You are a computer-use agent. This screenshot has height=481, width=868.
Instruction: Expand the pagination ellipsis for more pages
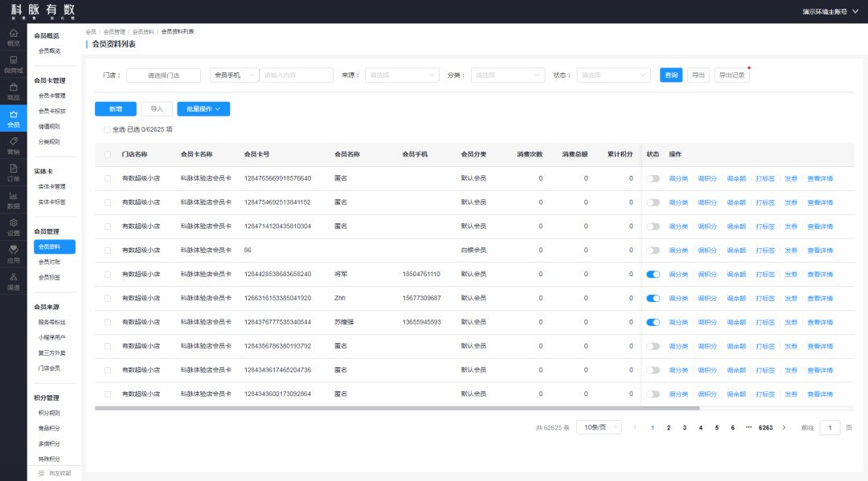click(x=749, y=427)
